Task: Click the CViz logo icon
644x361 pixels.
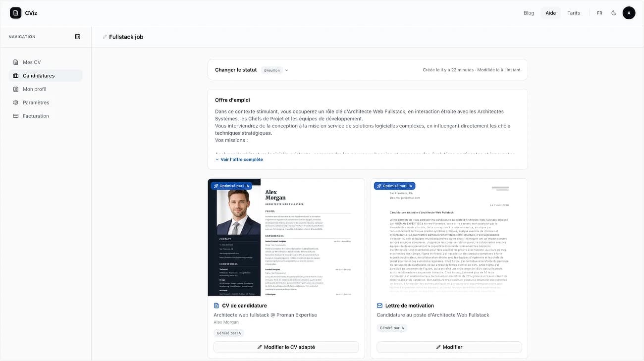Action: 16,13
